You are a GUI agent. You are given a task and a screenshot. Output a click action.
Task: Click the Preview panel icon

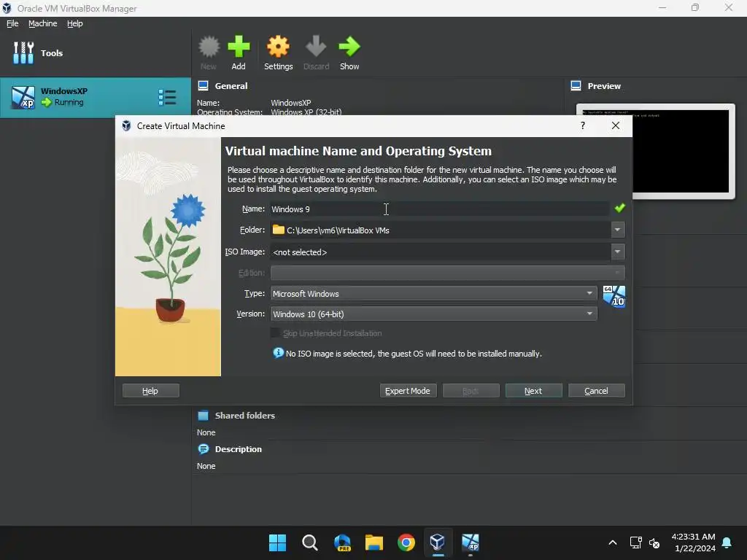pos(576,86)
